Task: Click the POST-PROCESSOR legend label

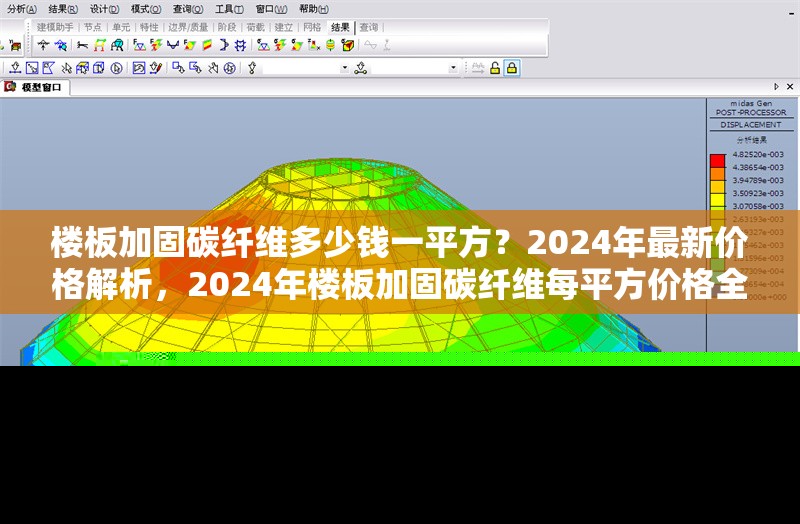Action: coord(751,112)
